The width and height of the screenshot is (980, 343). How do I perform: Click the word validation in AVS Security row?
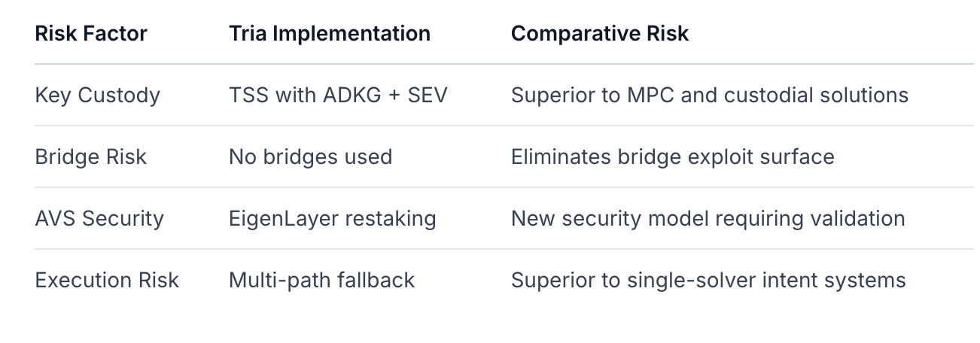pyautogui.click(x=861, y=219)
